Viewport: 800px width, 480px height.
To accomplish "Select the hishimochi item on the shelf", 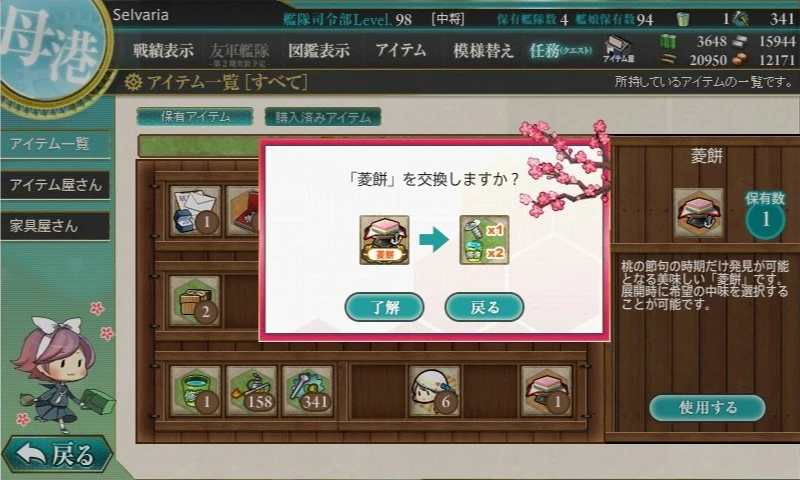I will pos(546,391).
